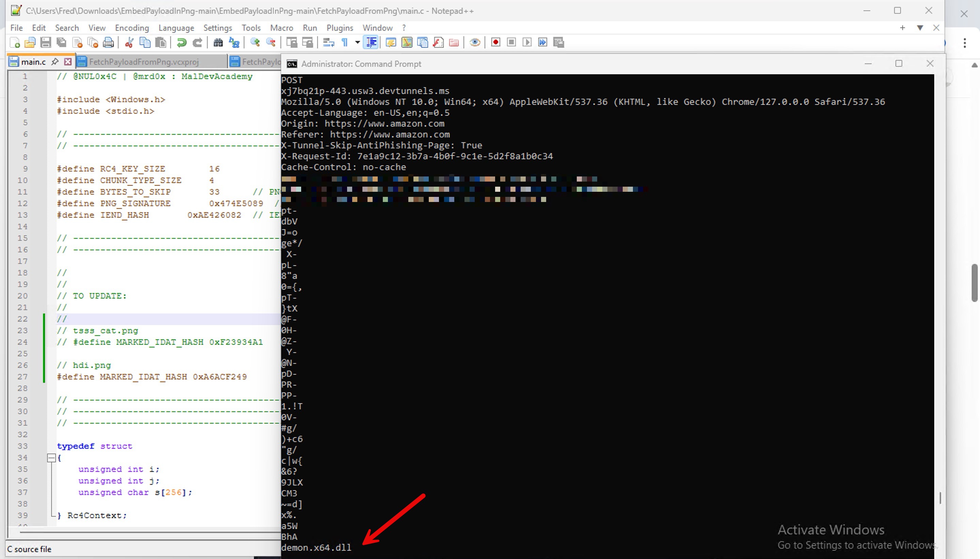Click Run a Macro Multiple Times icon
Viewport: 980px width, 559px height.
coord(543,42)
